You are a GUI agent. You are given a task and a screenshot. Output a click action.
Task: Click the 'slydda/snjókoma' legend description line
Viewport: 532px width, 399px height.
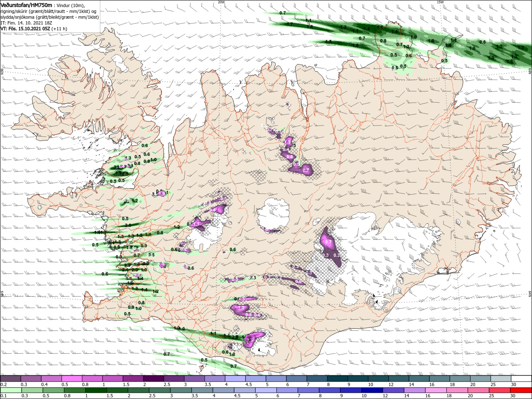(50, 17)
